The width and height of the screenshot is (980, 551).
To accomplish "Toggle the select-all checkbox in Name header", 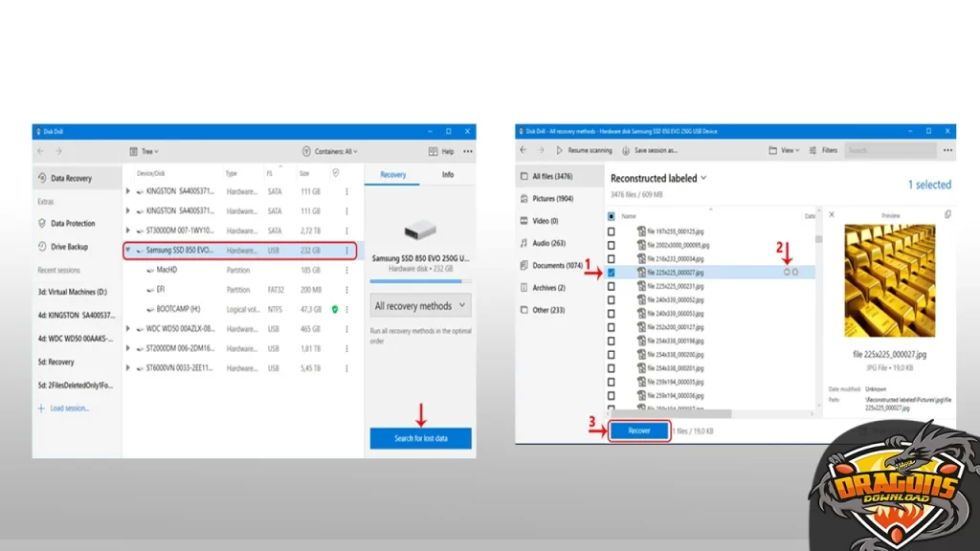I will pos(612,216).
